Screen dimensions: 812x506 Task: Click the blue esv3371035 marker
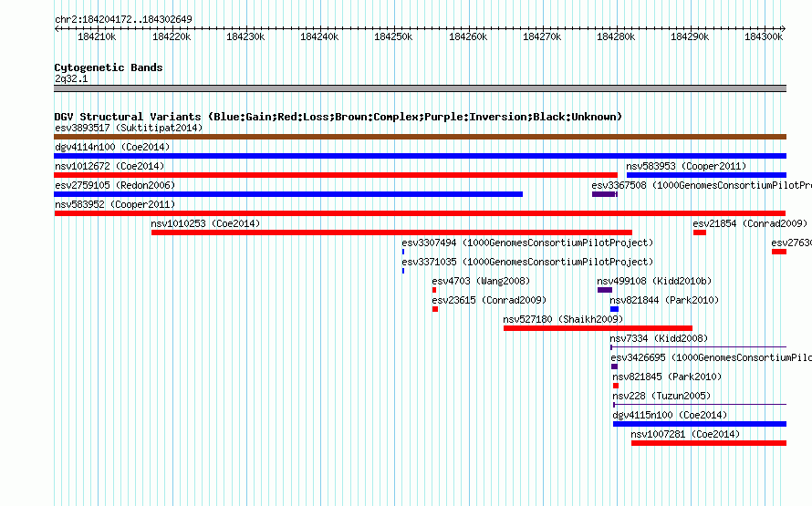pyautogui.click(x=403, y=271)
